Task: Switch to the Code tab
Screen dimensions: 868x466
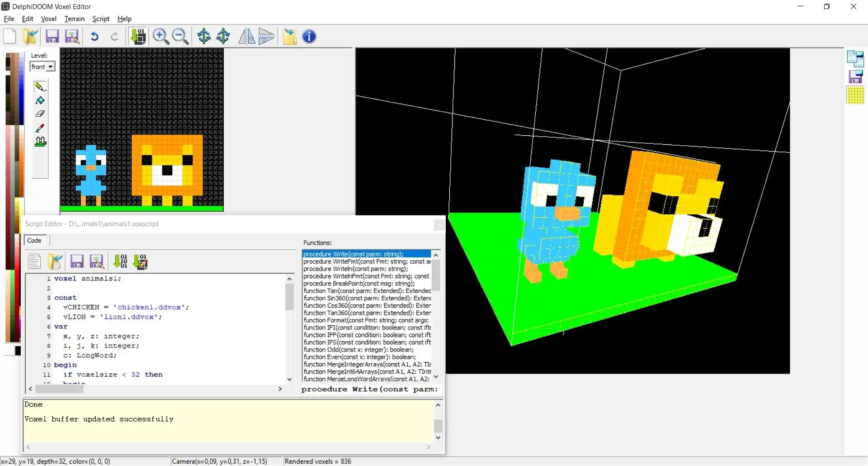Action: click(34, 240)
